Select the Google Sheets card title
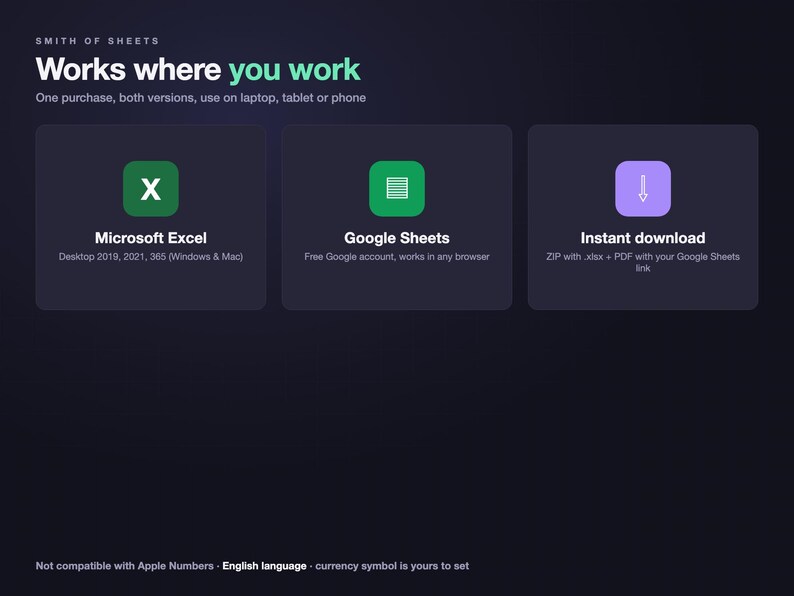 [397, 238]
